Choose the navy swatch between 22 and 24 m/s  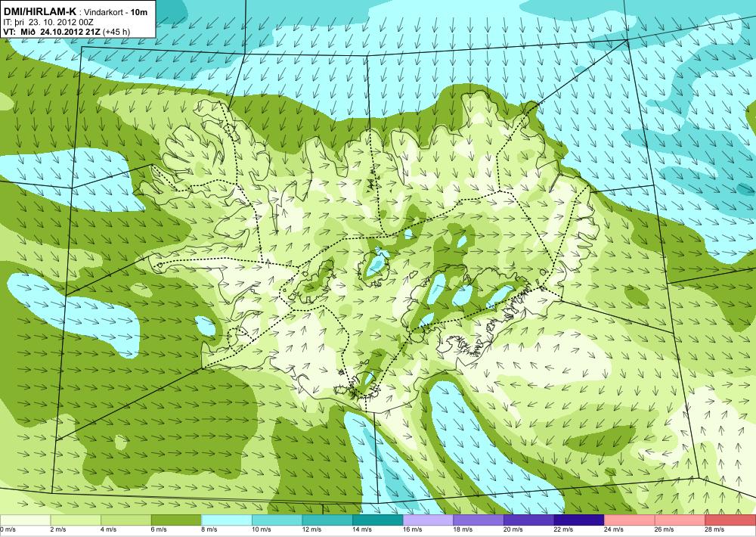pos(579,520)
